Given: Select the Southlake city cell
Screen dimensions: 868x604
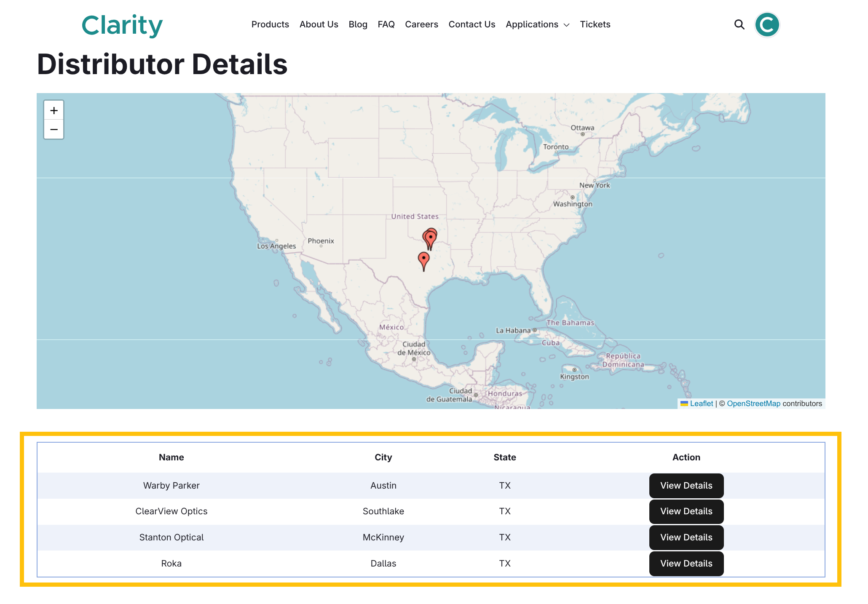Looking at the screenshot, I should 383,511.
